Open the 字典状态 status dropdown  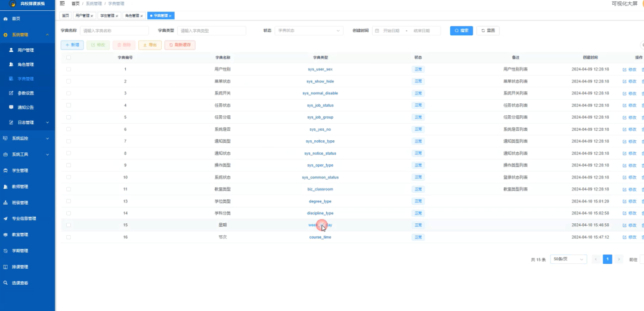(309, 31)
